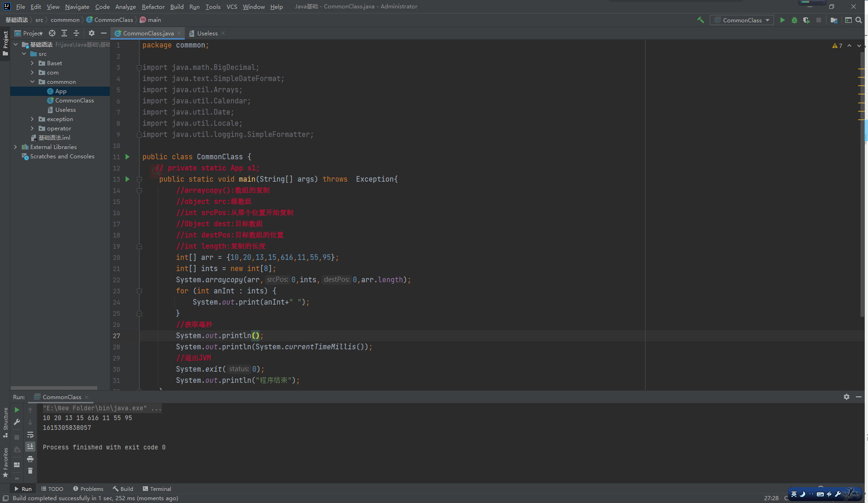Screen dimensions: 868x503
Task: Expand the com package
Action: pos(32,73)
